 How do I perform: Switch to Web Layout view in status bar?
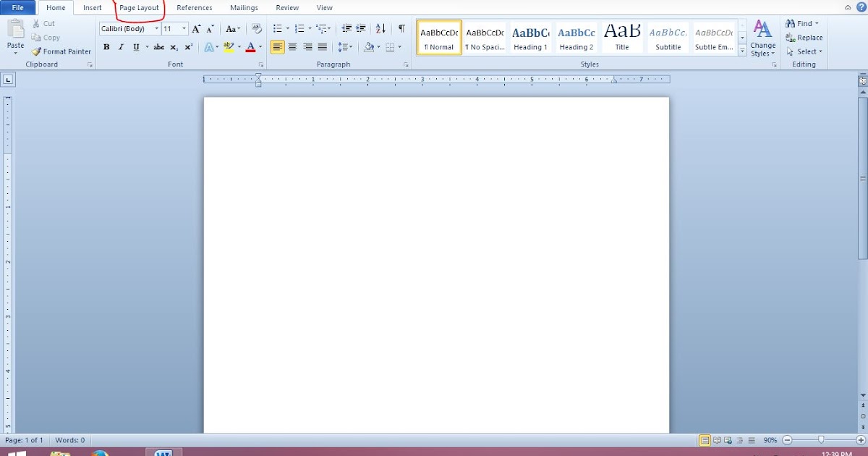point(728,439)
